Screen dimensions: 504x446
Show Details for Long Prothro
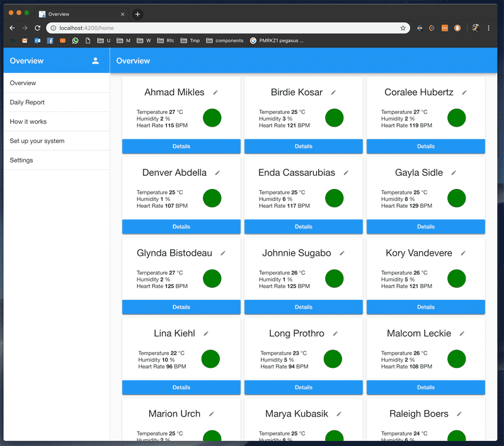tap(304, 387)
